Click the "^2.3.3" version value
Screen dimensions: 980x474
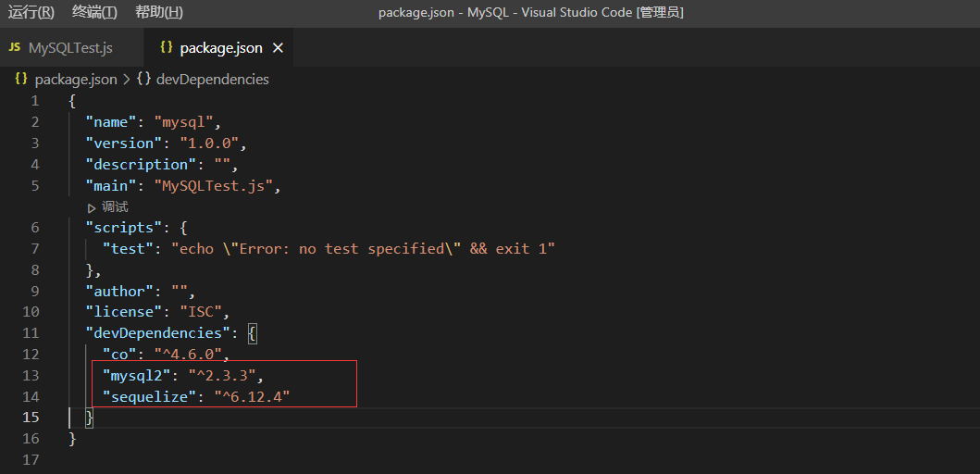coord(222,375)
